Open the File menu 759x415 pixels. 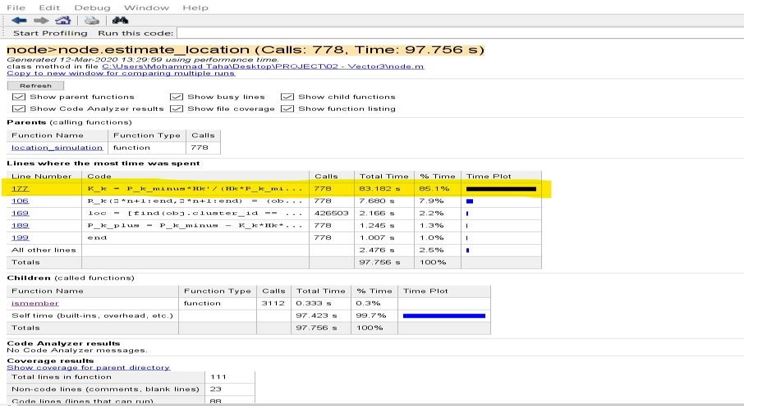(x=15, y=6)
